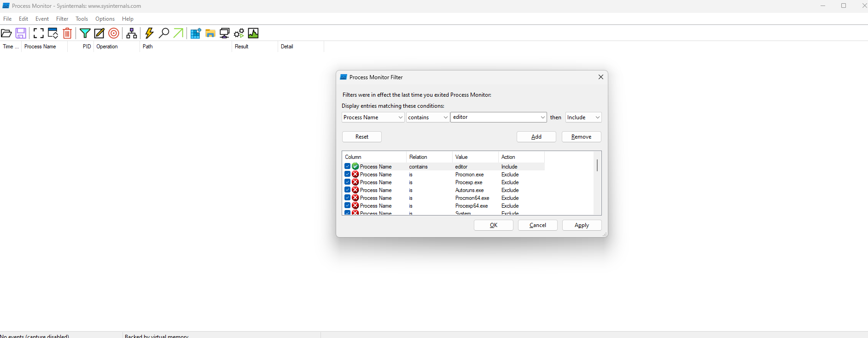Image resolution: width=868 pixels, height=338 pixels.
Task: Uncheck the Procmon.exe exclude filter checkbox
Action: 348,174
